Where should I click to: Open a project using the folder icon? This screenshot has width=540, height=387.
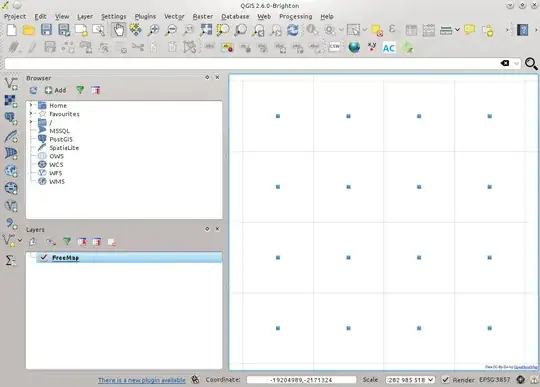click(29, 30)
